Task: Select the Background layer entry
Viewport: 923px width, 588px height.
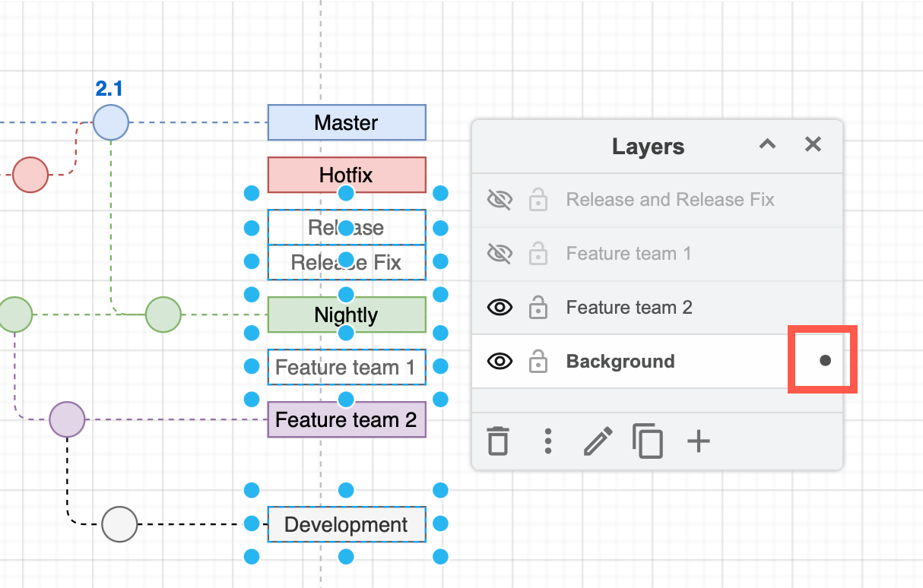Action: click(x=620, y=361)
